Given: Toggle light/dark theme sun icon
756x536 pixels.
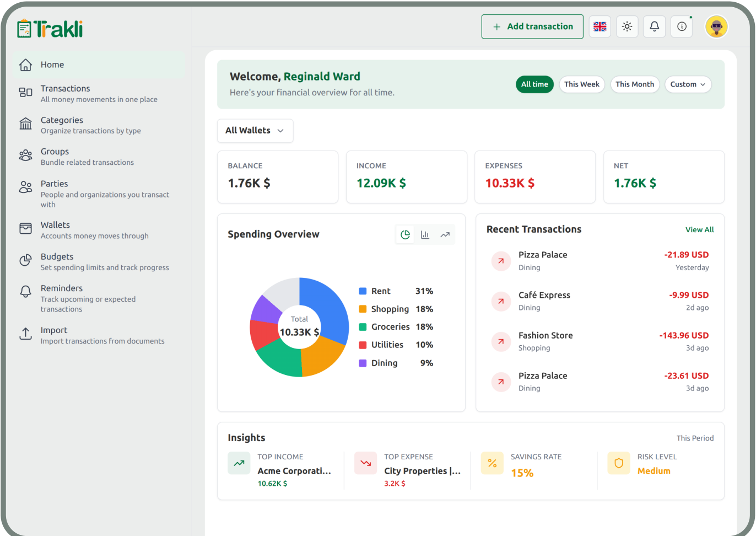Looking at the screenshot, I should click(627, 26).
